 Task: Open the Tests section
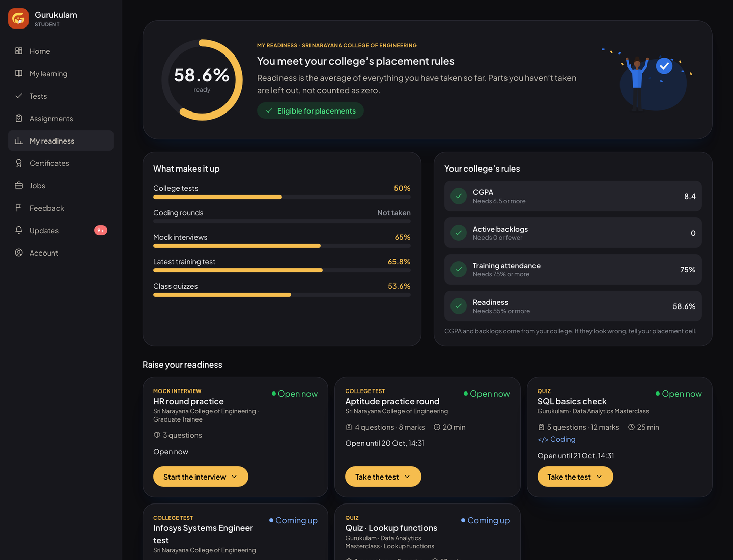coord(61,96)
